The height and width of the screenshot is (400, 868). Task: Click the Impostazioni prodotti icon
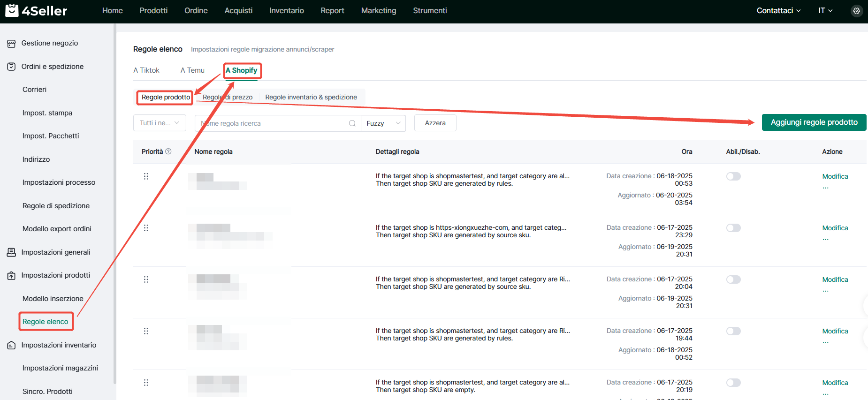[x=11, y=276]
